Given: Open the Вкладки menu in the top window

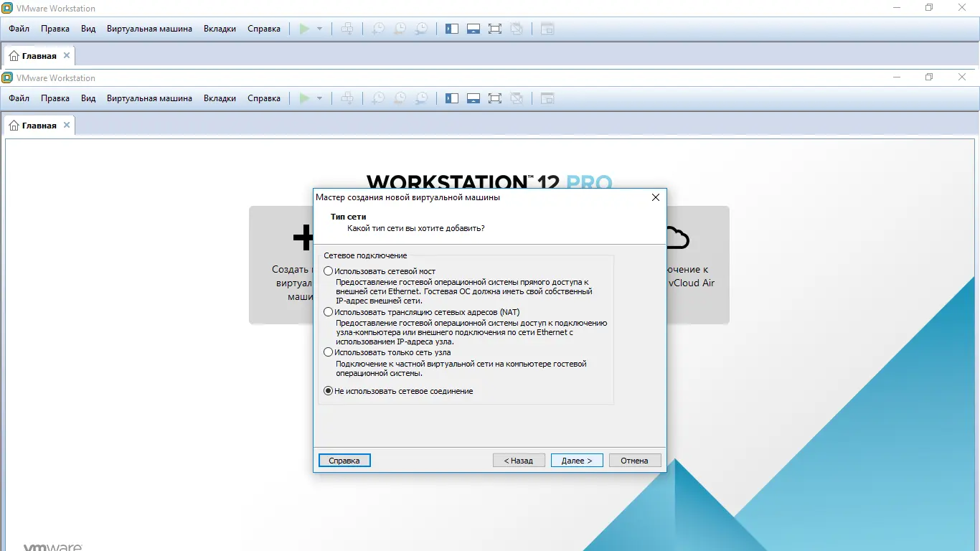Looking at the screenshot, I should (x=220, y=29).
